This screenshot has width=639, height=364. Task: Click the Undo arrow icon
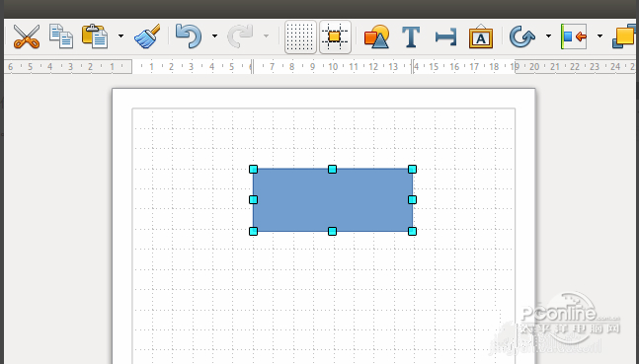189,36
